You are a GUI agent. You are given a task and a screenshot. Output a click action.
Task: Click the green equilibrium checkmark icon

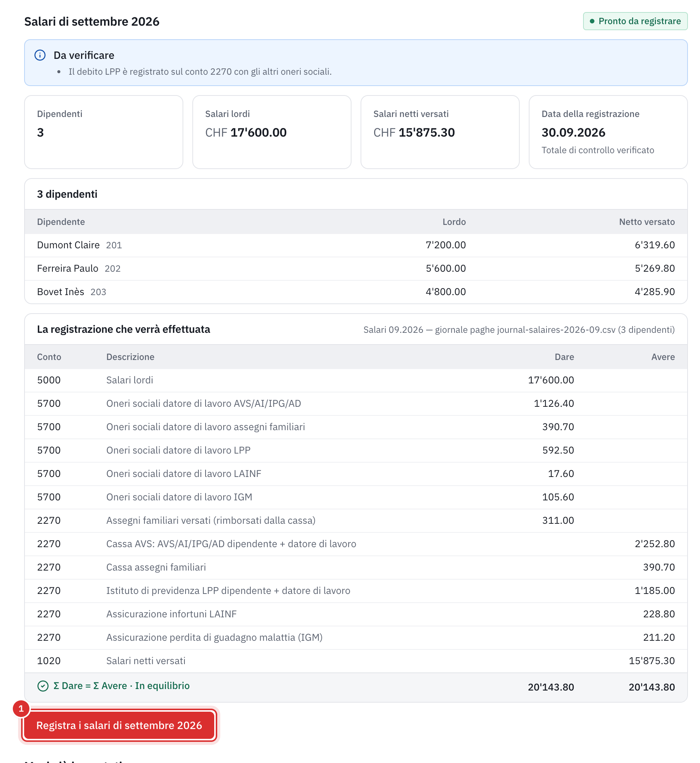pyautogui.click(x=43, y=686)
